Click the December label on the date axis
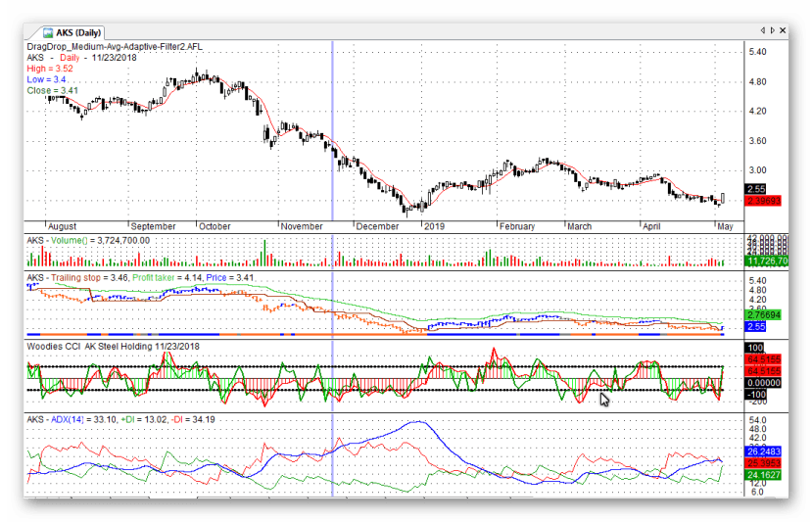This screenshot has width=812, height=522. pyautogui.click(x=377, y=226)
